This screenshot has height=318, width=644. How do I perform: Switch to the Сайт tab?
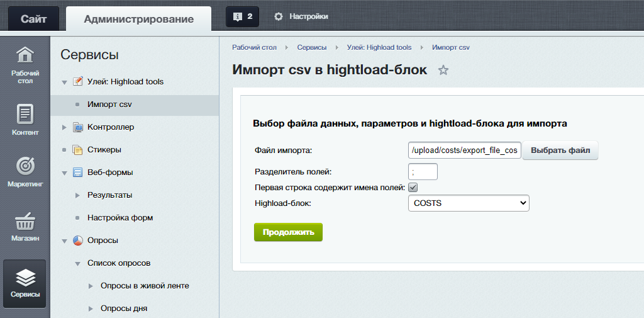34,19
